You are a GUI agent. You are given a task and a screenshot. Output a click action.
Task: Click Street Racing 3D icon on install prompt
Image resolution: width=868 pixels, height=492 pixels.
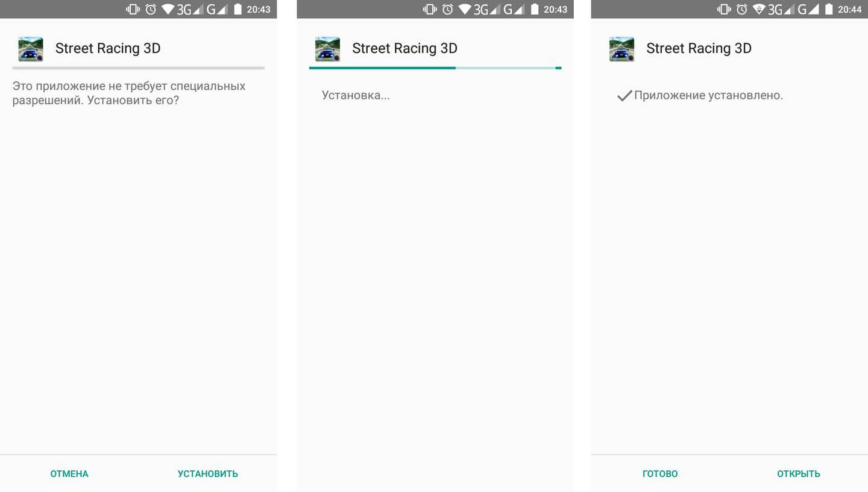click(31, 49)
